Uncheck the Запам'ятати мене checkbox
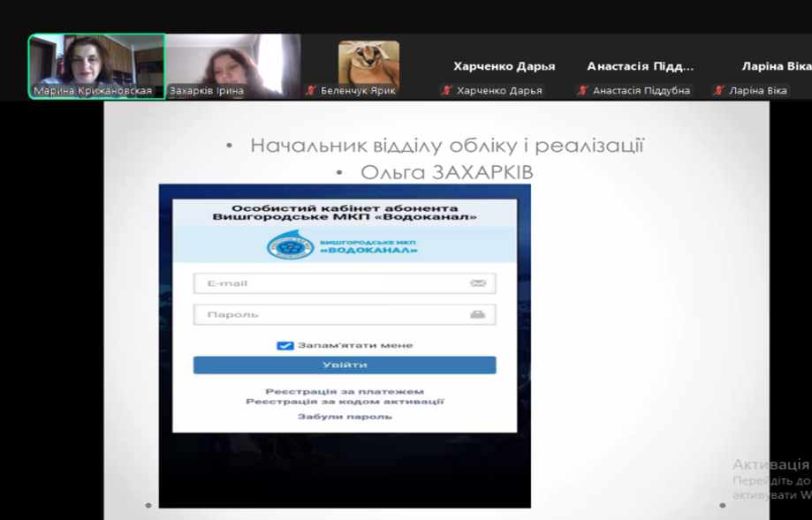This screenshot has height=520, width=812. 285,345
